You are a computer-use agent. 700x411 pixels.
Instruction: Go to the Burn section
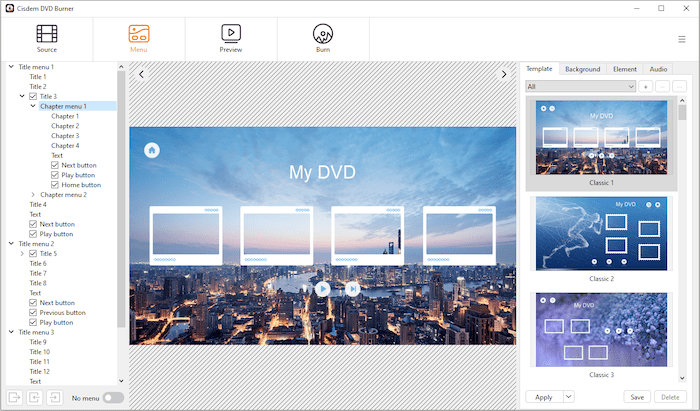[x=323, y=38]
